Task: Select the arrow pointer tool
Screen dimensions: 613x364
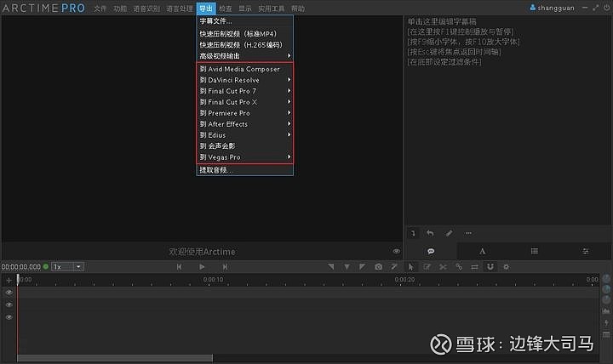Action: [x=410, y=267]
